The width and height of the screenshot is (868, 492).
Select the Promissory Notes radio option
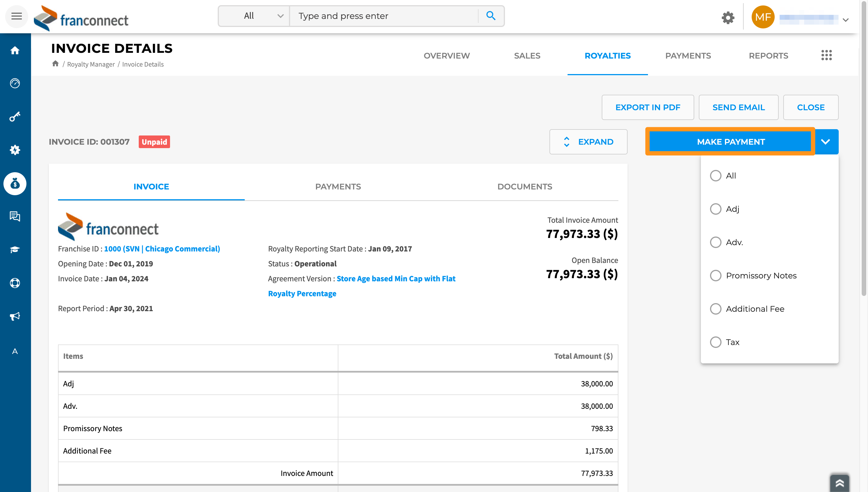(x=715, y=275)
